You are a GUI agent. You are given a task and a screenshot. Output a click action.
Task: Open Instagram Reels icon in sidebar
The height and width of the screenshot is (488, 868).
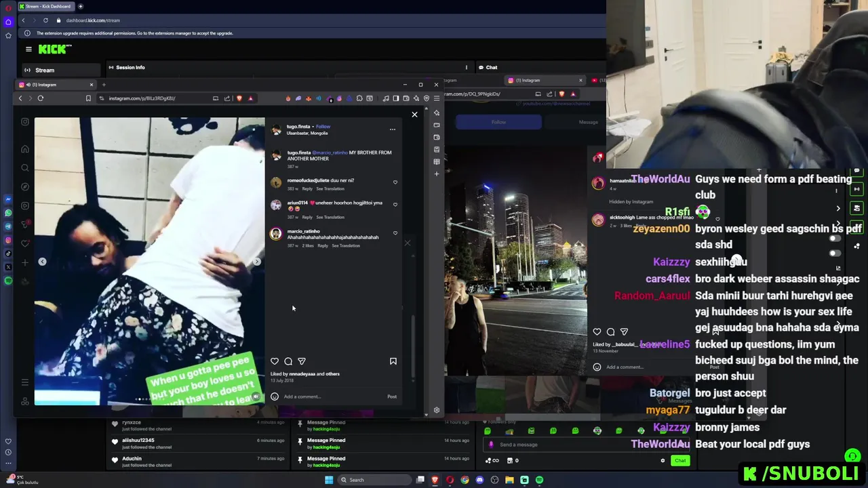[25, 206]
